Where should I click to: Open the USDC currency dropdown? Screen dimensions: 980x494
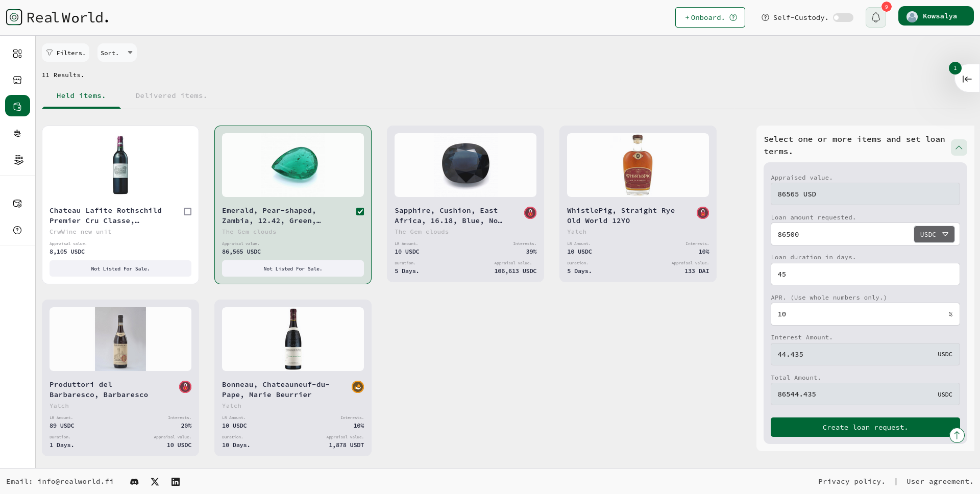pos(934,234)
